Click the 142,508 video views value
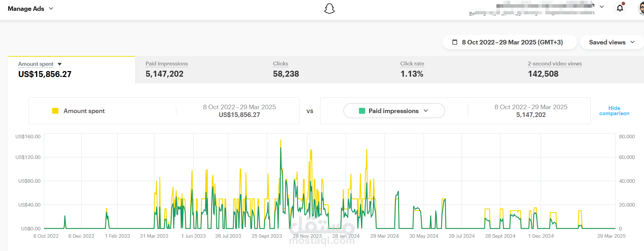644x251 pixels. (x=543, y=74)
